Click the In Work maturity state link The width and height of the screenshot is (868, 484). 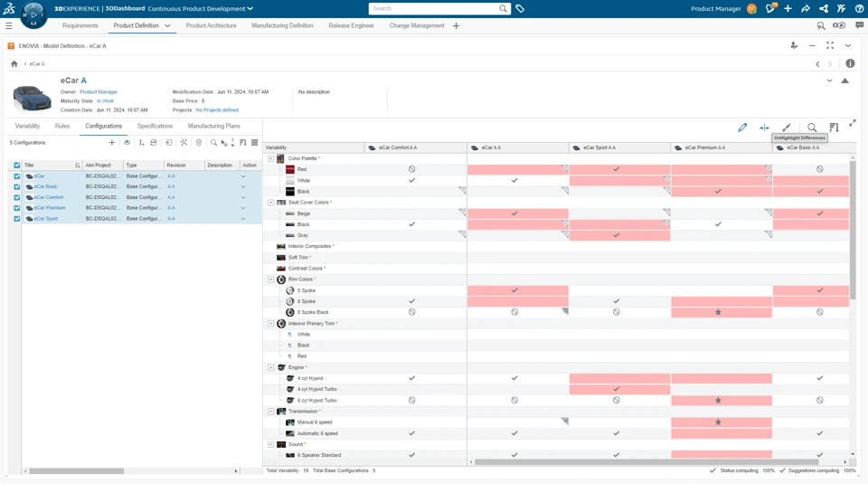[x=105, y=100]
